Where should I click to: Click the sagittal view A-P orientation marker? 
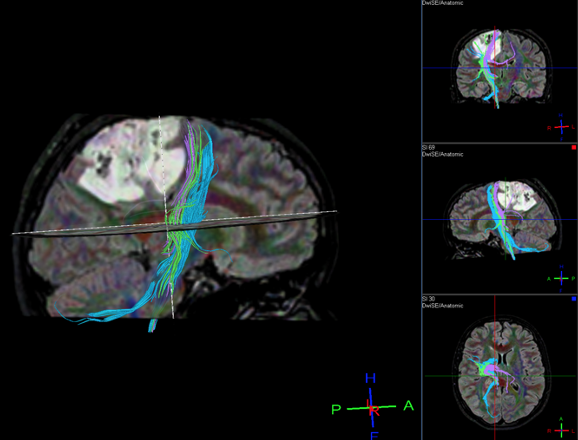[561, 279]
